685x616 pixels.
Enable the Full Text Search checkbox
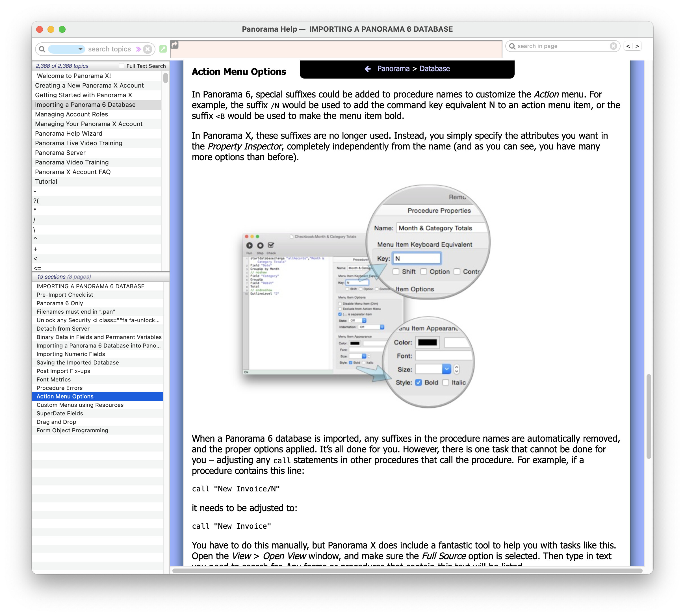[122, 66]
